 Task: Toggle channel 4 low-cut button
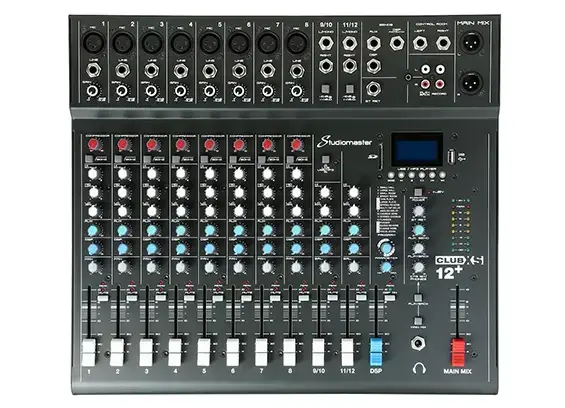pos(176,159)
